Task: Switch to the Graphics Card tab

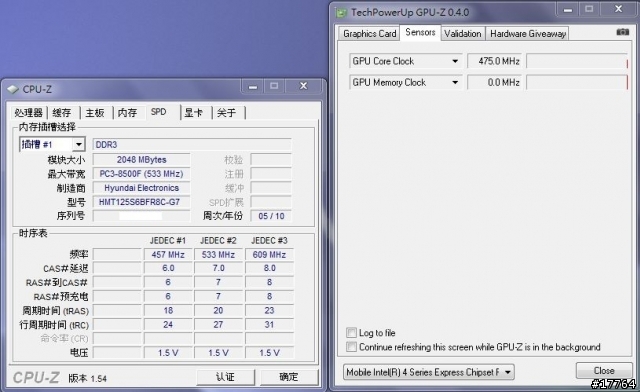Action: [x=369, y=33]
